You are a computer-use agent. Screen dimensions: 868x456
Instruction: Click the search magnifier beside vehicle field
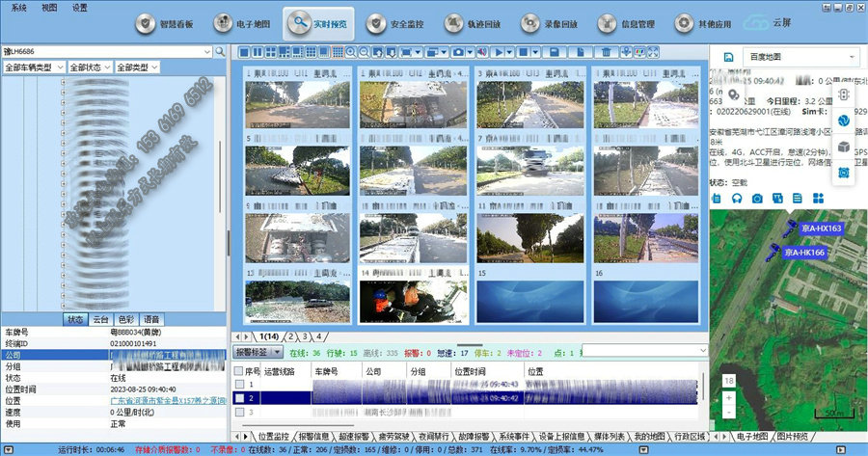click(x=220, y=51)
